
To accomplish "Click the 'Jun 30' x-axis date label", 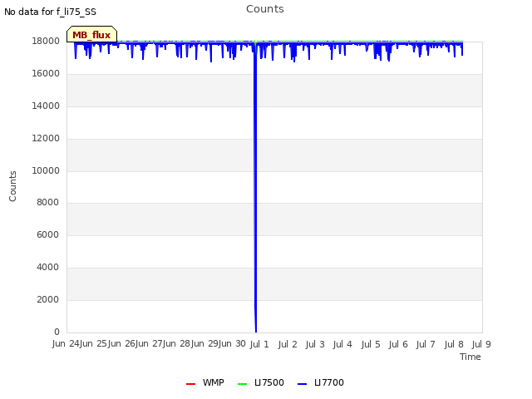I will (233, 343).
